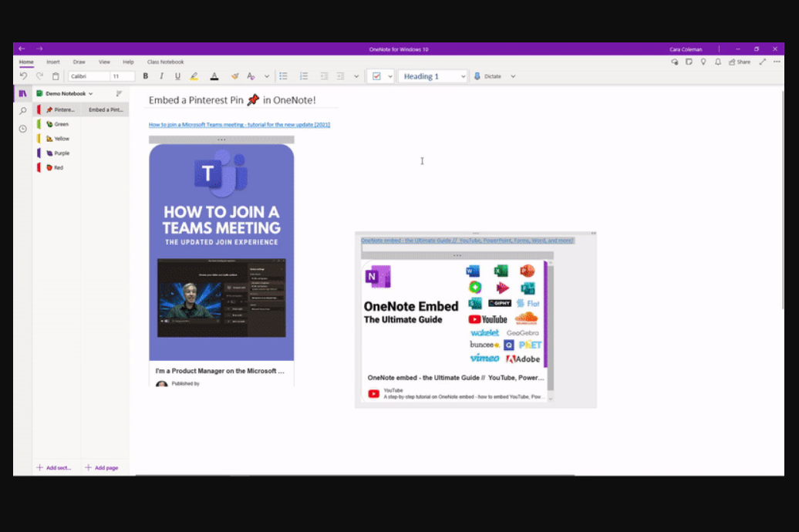
Task: Click the Paste clipboard icon
Action: [56, 76]
